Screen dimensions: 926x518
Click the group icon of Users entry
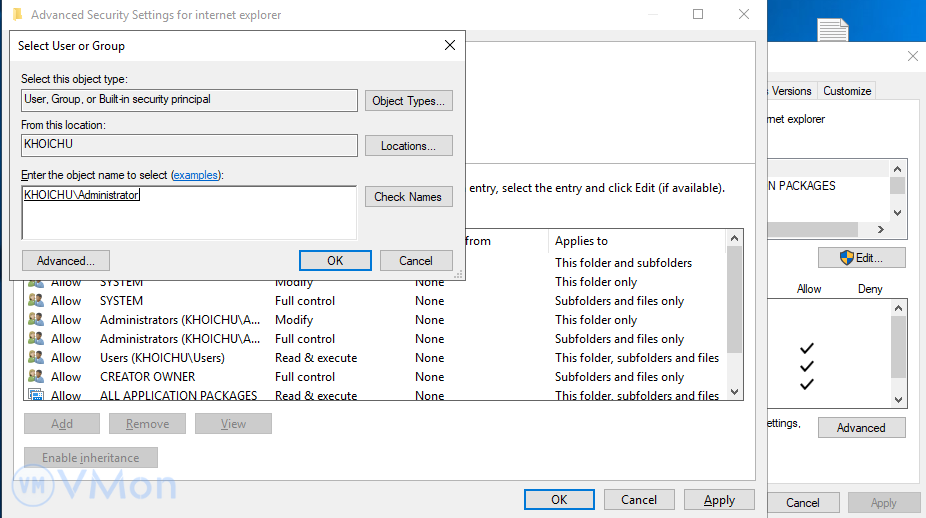tap(36, 358)
